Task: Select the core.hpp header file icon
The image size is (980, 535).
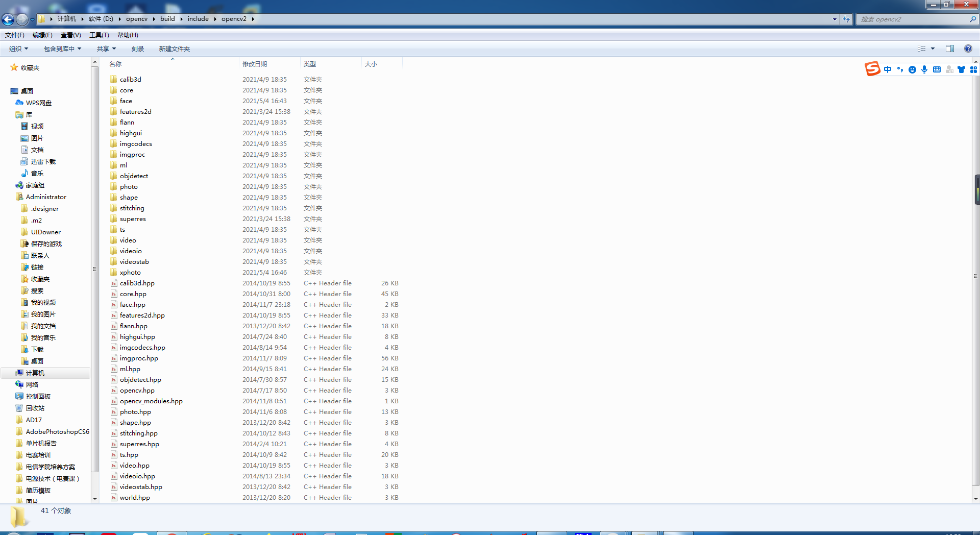Action: coord(114,294)
